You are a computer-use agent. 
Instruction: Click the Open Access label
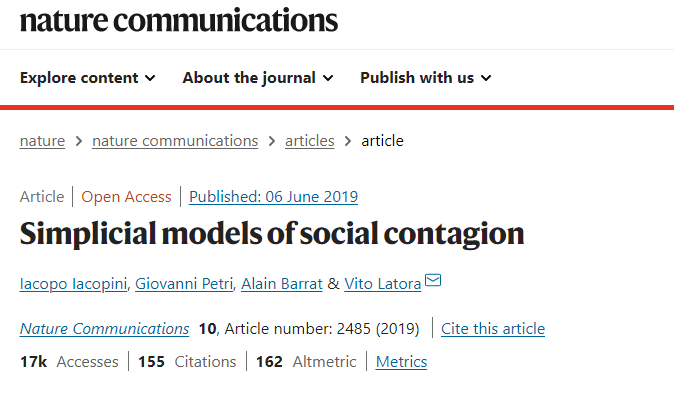[x=126, y=197]
